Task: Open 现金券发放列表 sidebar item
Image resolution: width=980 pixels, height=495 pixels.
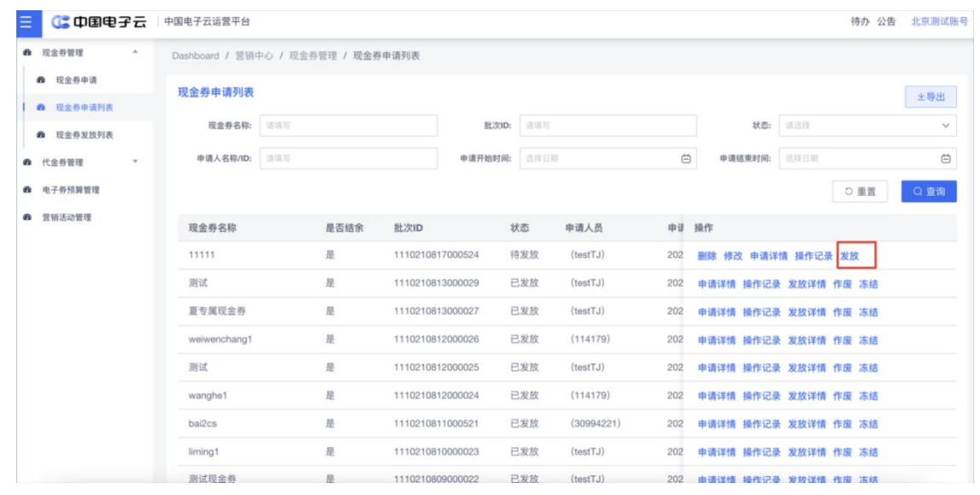Action: pyautogui.click(x=85, y=135)
